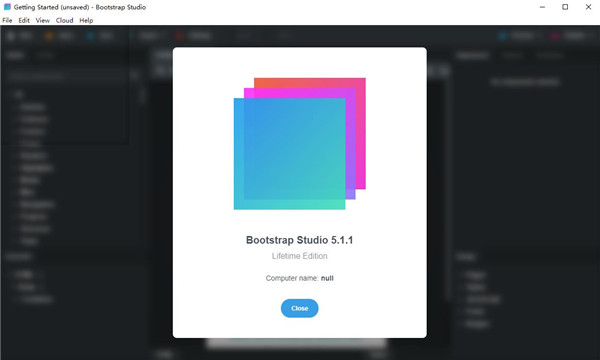Maximize the Bootstrap Studio window
600x360 pixels.
565,7
